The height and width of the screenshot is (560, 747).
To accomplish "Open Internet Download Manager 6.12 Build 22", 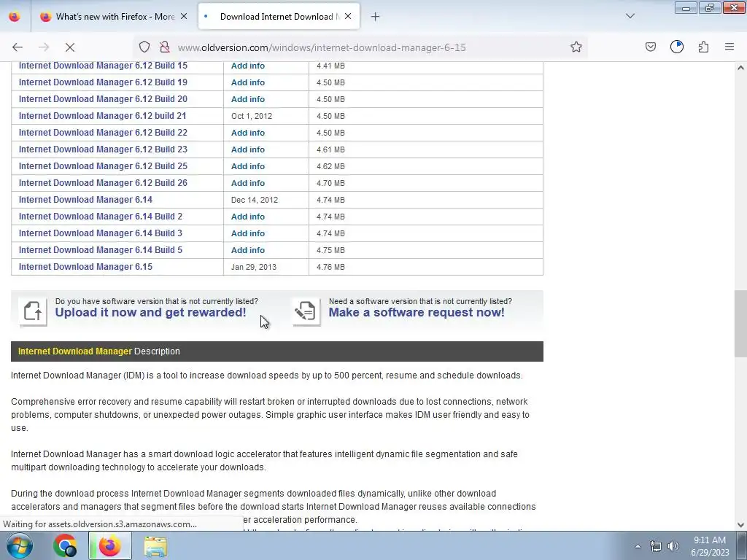I will click(103, 133).
